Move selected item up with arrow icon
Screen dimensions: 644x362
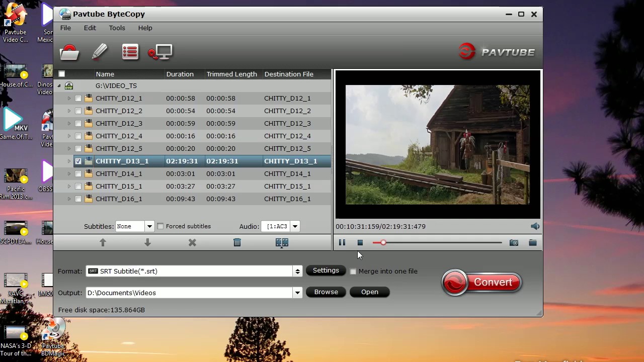click(x=103, y=242)
